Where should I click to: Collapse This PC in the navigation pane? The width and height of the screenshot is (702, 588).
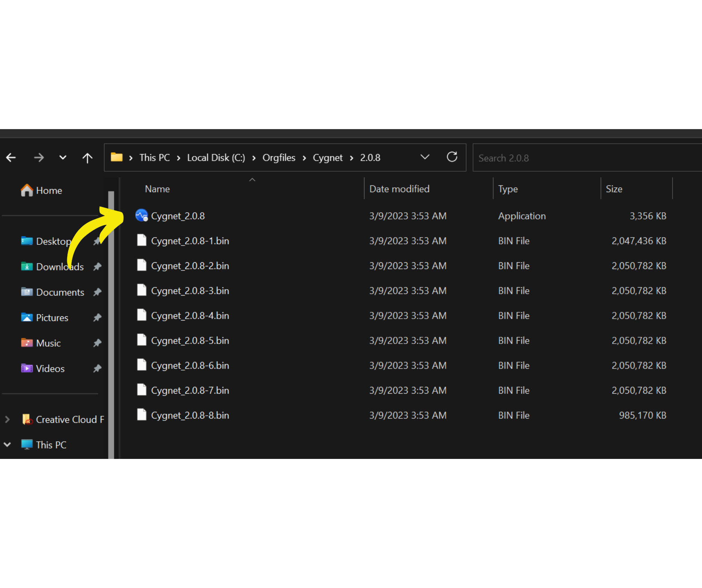coord(7,444)
